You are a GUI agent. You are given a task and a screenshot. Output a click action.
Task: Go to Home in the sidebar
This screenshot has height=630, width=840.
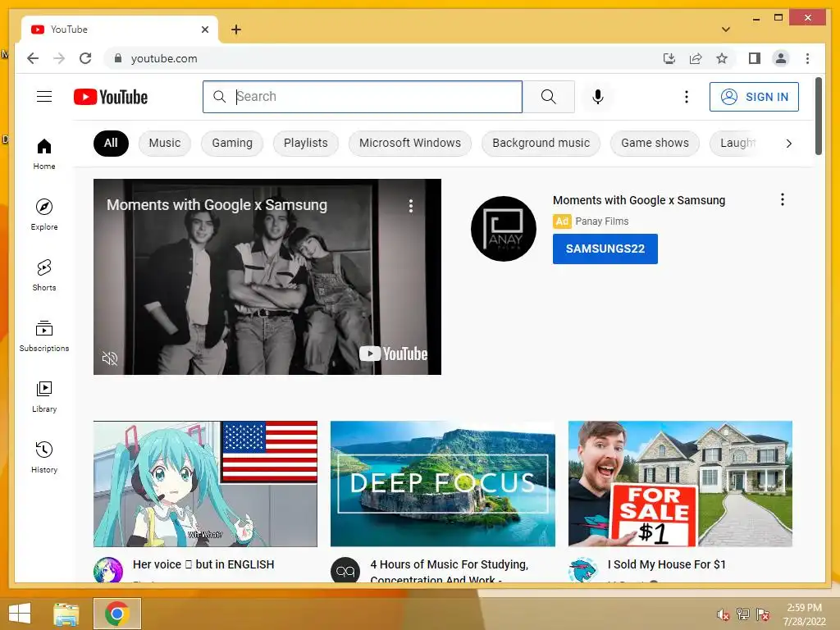click(44, 154)
